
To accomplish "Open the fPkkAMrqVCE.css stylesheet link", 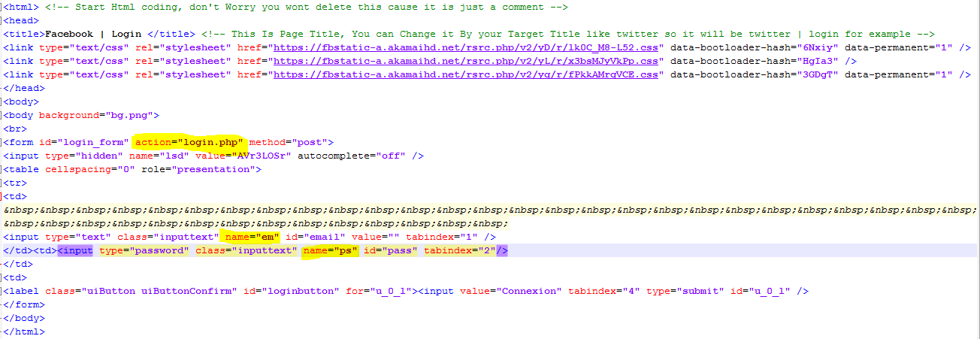I will (467, 74).
